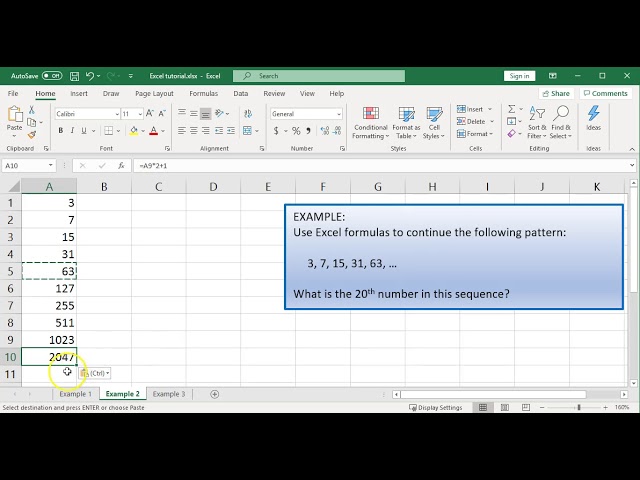Switch to Page Break Preview icon
This screenshot has width=640, height=480.
[526, 407]
